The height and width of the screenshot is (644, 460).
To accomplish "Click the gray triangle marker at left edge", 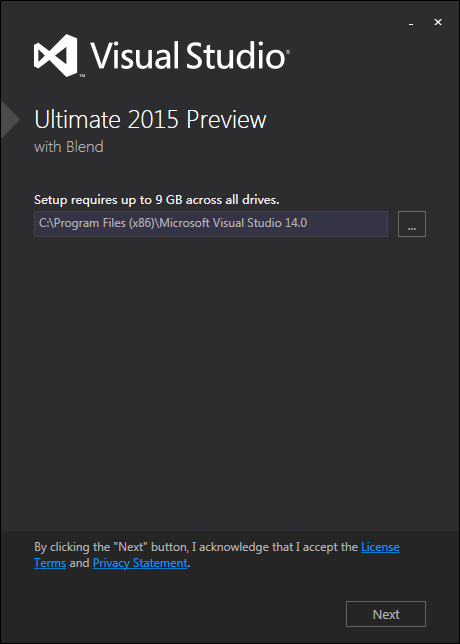I will point(10,120).
